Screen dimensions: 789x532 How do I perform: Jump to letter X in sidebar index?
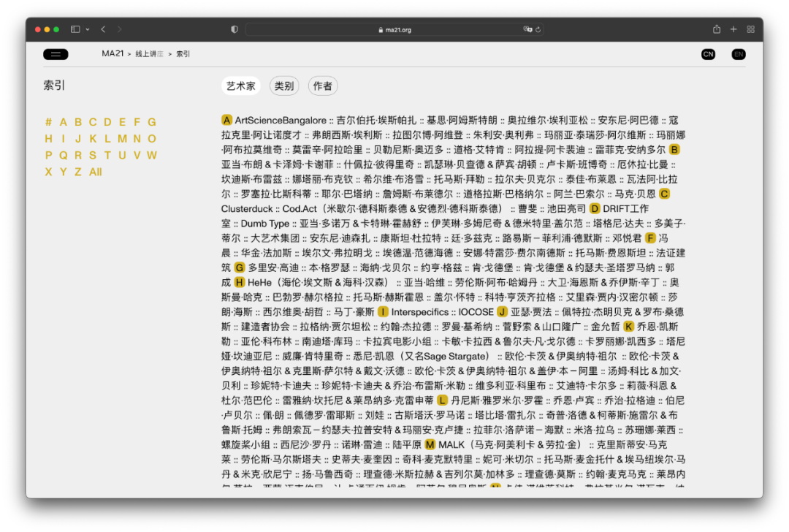click(48, 172)
